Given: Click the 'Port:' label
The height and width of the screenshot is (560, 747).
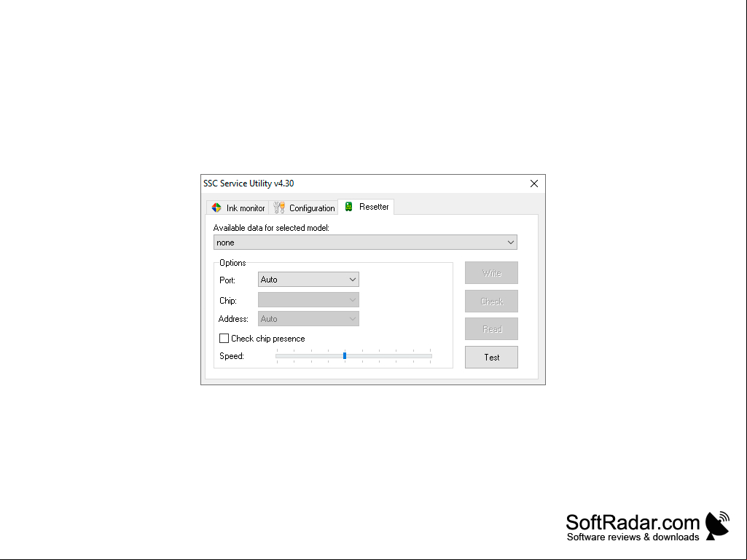Looking at the screenshot, I should [x=227, y=280].
